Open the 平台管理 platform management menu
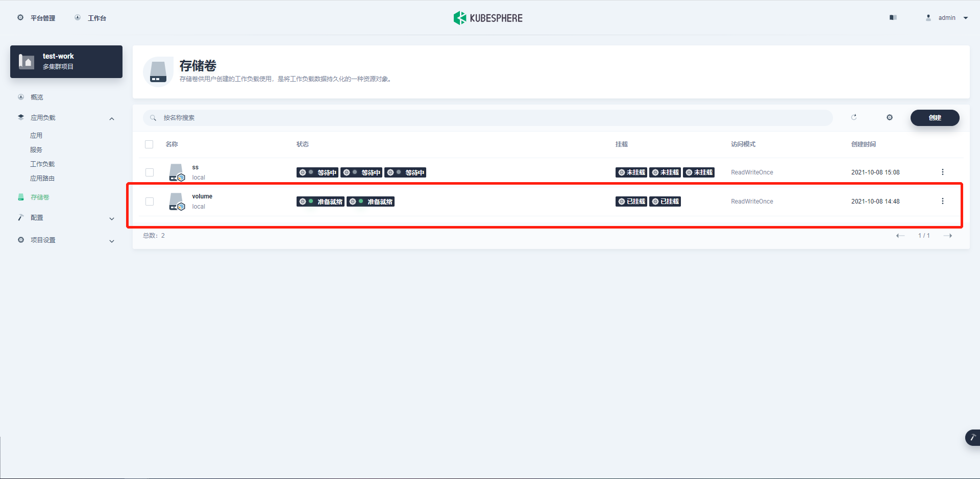This screenshot has height=479, width=980. [x=36, y=18]
